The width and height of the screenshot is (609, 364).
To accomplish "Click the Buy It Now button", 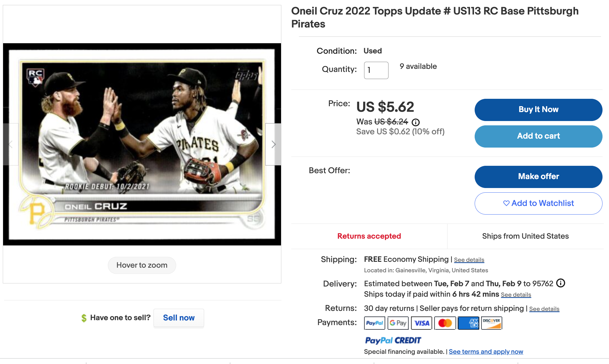I will [538, 110].
